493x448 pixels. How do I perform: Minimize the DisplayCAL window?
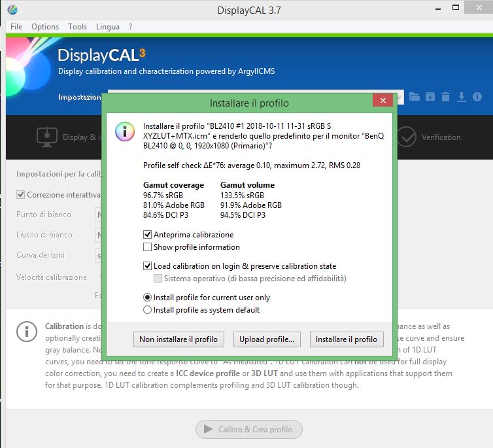click(x=438, y=9)
